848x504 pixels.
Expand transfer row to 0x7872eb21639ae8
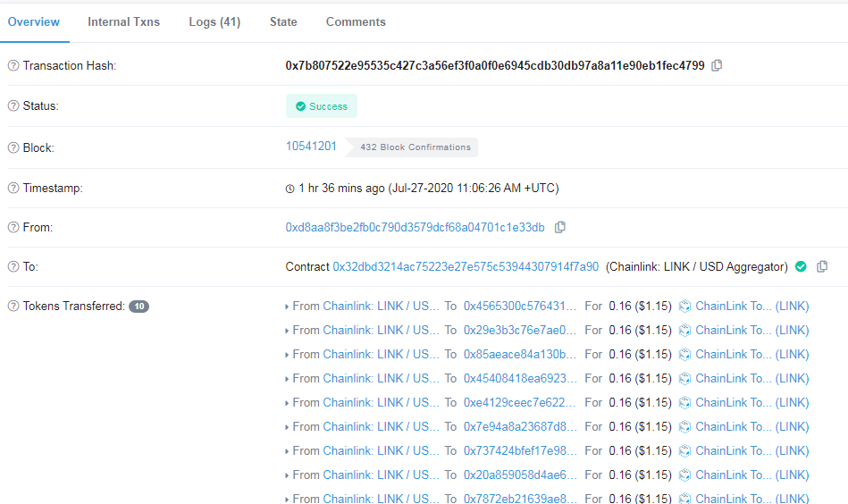[x=287, y=500]
